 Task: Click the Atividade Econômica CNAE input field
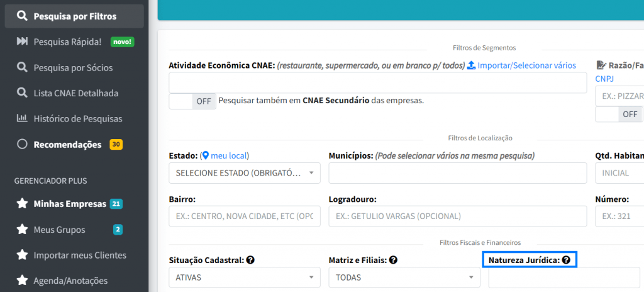[x=377, y=83]
